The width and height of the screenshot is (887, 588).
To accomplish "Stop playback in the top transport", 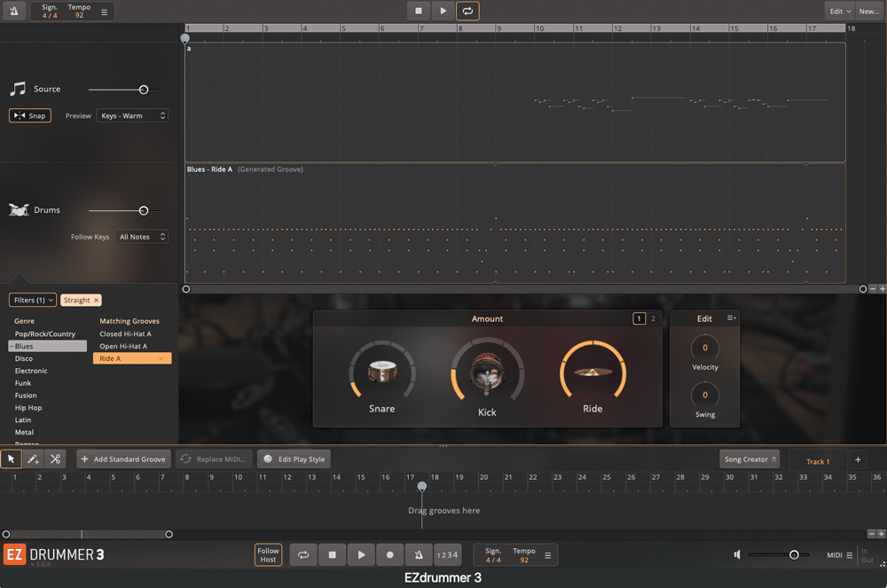I will coord(419,11).
